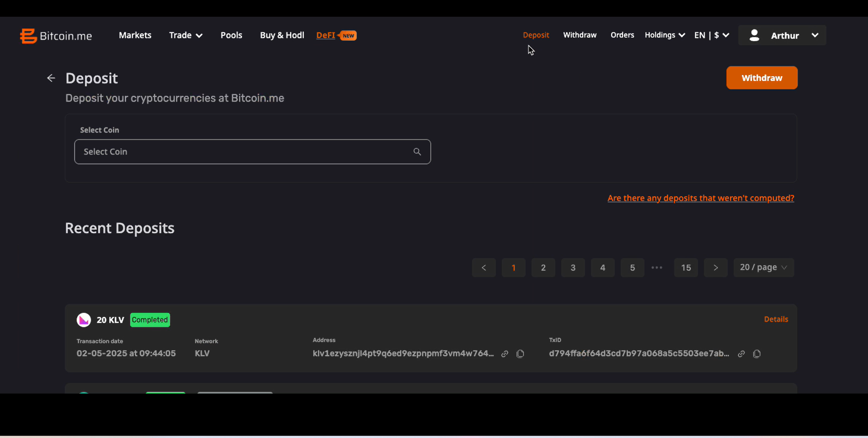Viewport: 868px width, 438px height.
Task: Focus the Select Coin search field
Action: (x=253, y=152)
